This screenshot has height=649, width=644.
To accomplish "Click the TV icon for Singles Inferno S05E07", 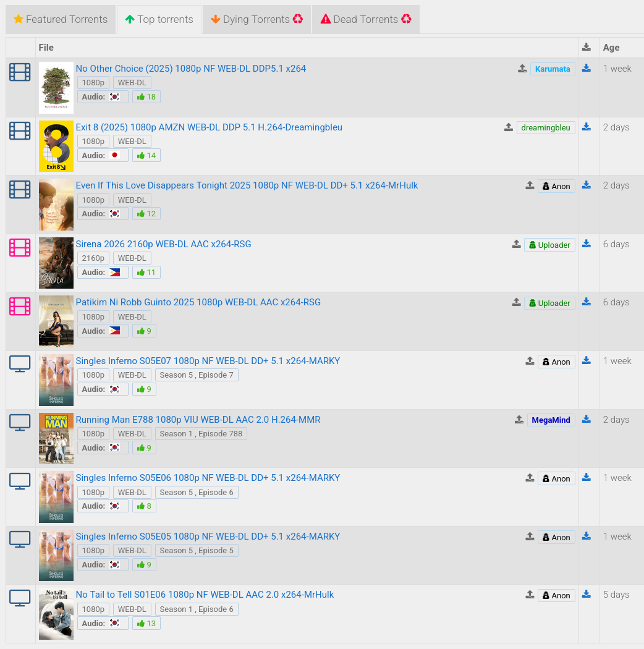I will click(20, 364).
